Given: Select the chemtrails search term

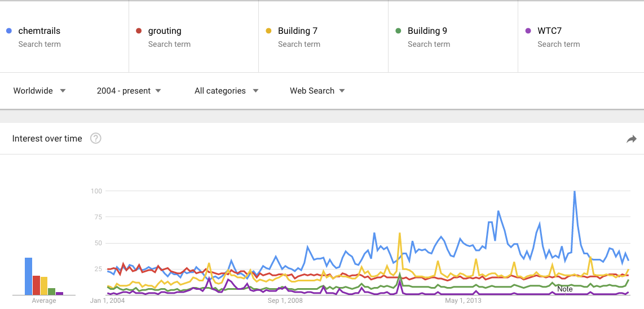Looking at the screenshot, I should [x=39, y=31].
